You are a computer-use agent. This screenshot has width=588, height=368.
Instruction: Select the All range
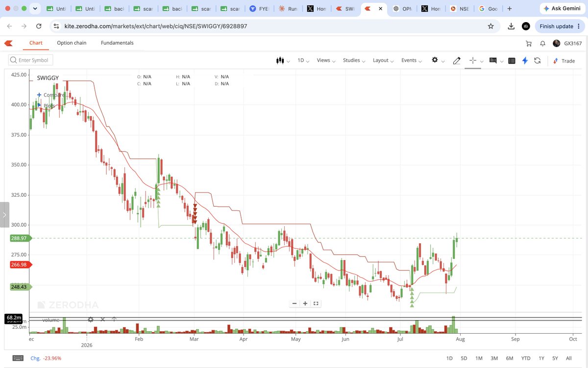tap(568, 358)
